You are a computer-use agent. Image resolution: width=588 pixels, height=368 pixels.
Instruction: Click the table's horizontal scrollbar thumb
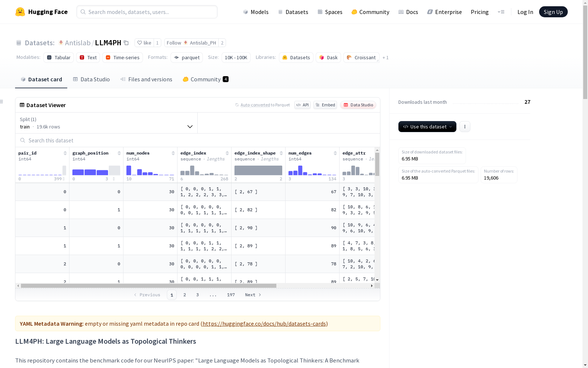148,286
